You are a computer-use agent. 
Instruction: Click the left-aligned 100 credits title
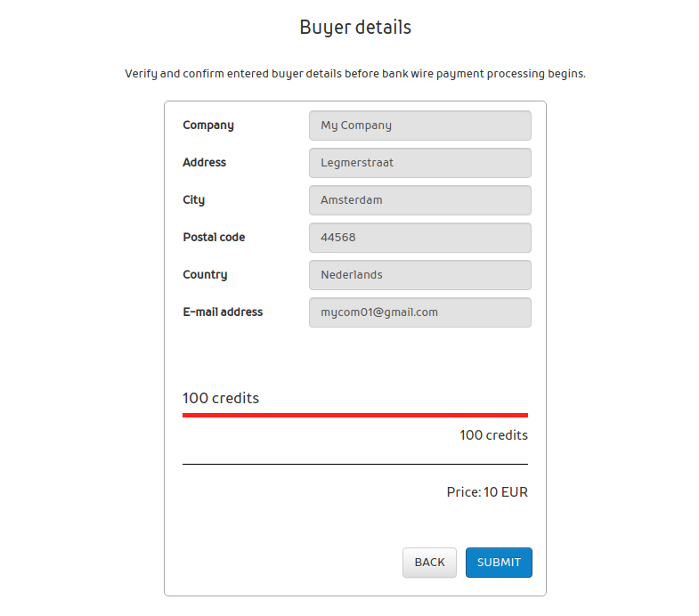pos(221,398)
